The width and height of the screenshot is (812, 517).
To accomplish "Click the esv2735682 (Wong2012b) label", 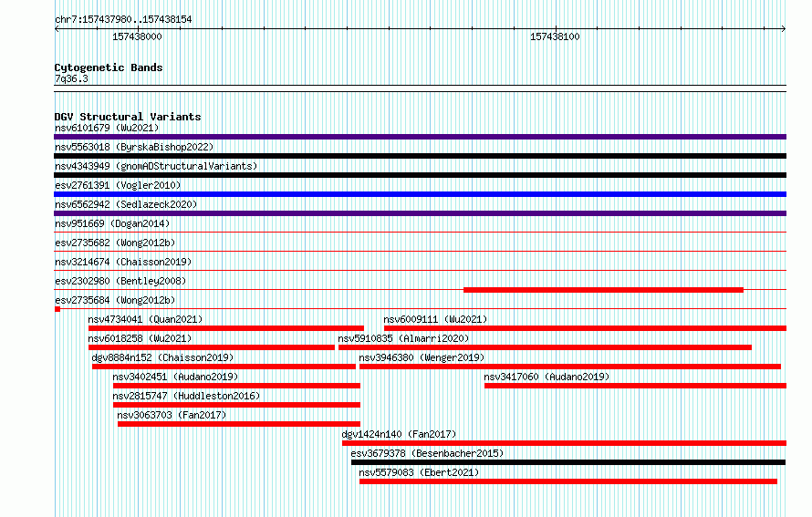I will coord(115,243).
